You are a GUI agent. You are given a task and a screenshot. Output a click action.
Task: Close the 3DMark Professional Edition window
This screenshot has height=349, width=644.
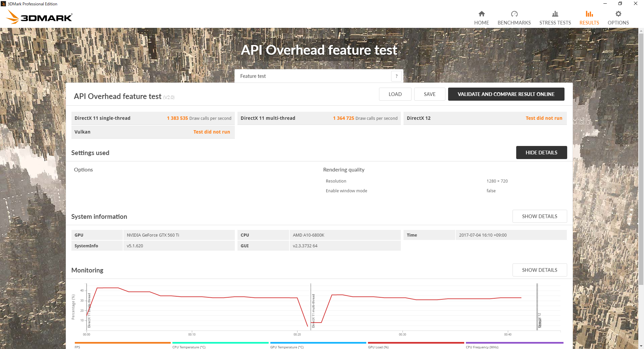(636, 4)
